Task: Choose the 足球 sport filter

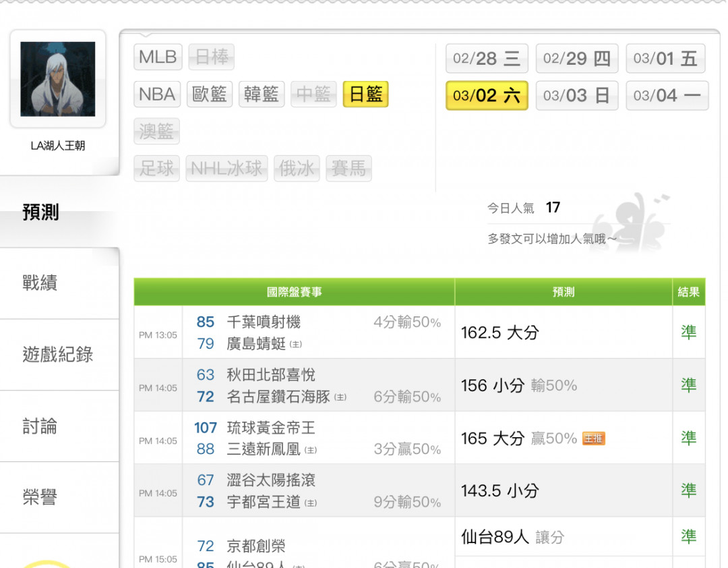Action: click(156, 168)
